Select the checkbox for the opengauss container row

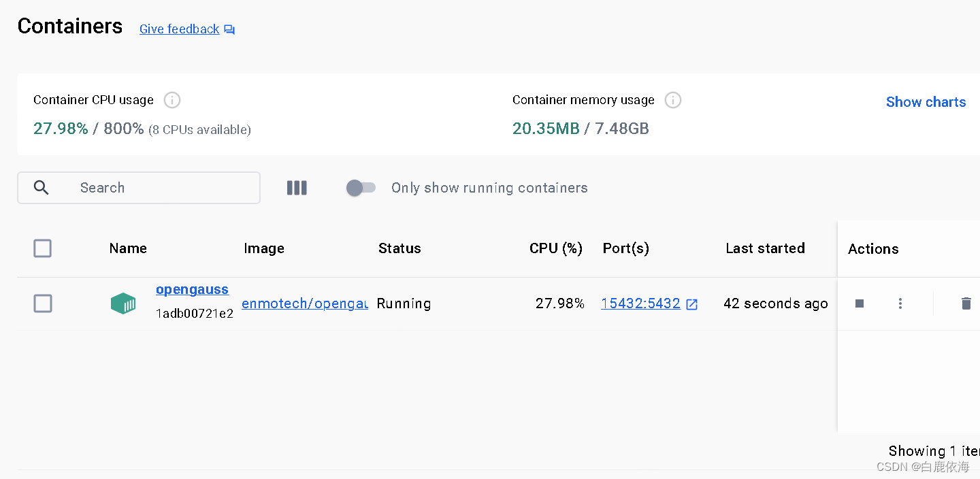(x=42, y=303)
